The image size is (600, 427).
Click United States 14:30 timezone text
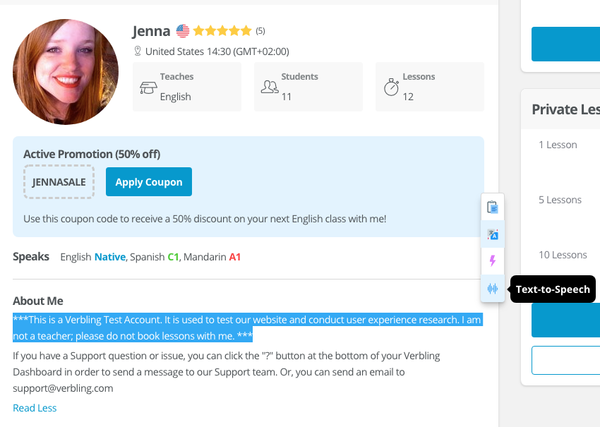pos(217,51)
